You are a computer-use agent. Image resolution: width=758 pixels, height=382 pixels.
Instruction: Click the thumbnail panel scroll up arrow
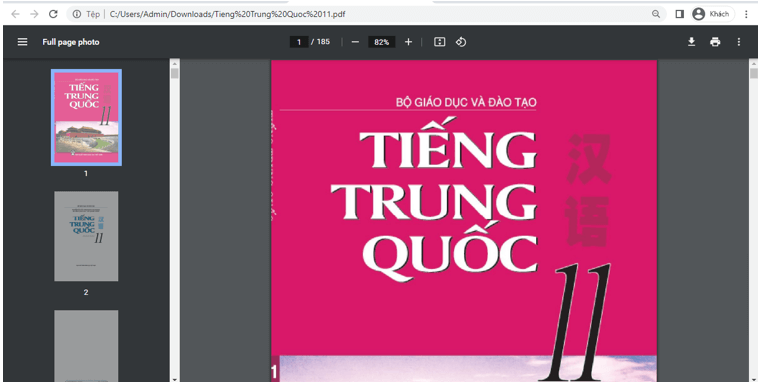[x=175, y=63]
